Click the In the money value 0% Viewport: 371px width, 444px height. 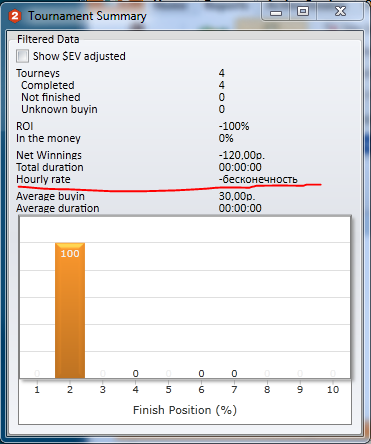(x=226, y=138)
